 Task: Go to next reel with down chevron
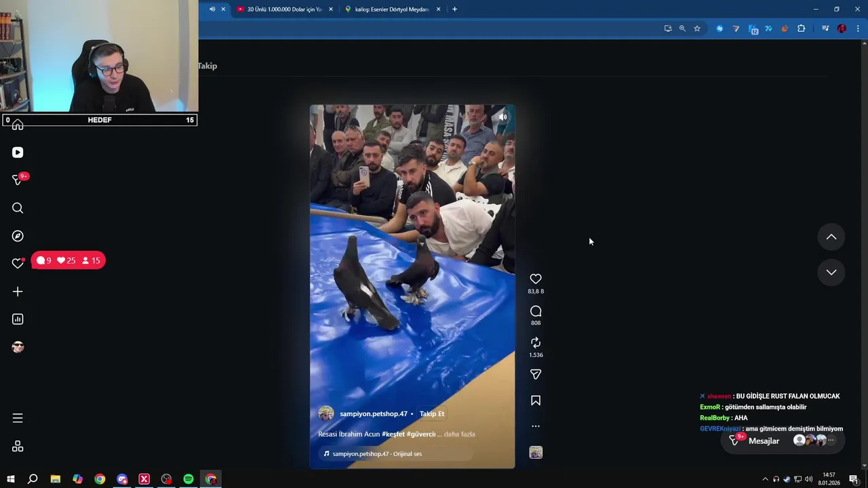(831, 272)
